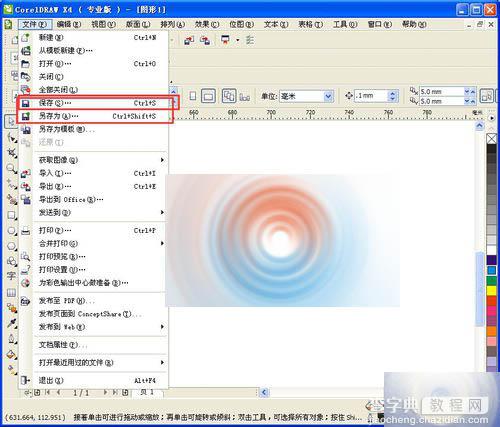Select the Zoom tool in the toolbox
The width and height of the screenshot is (500, 427).
(x=11, y=168)
